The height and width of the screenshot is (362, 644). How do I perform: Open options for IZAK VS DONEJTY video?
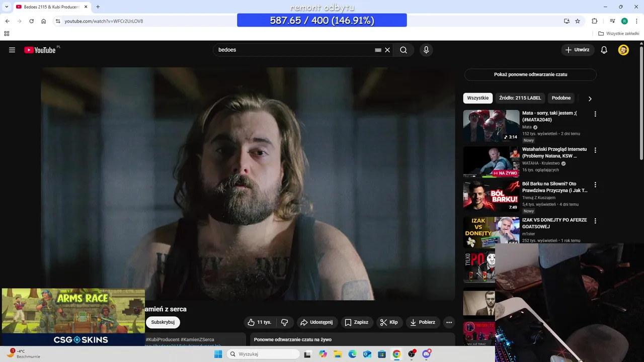click(595, 221)
